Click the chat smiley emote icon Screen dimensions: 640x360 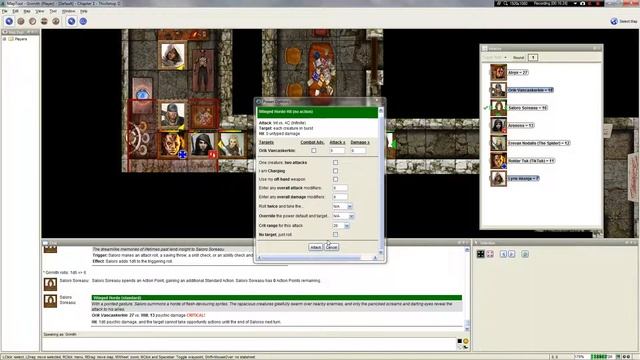466,341
